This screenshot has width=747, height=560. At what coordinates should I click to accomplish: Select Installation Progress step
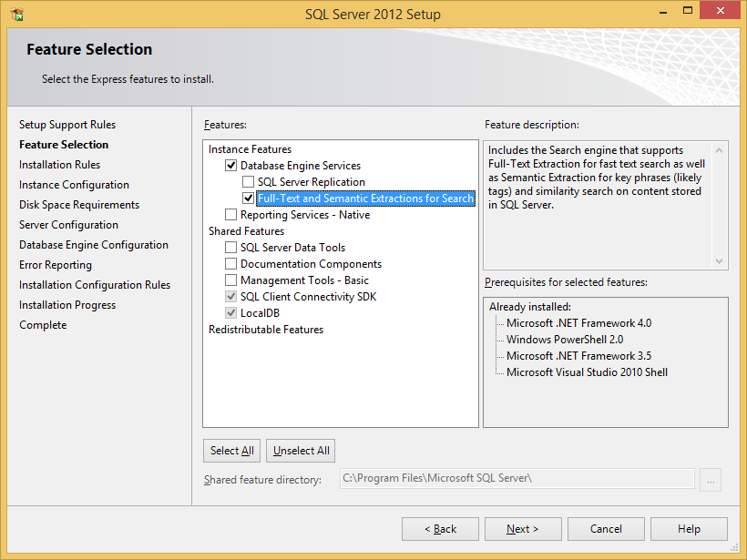tap(67, 305)
